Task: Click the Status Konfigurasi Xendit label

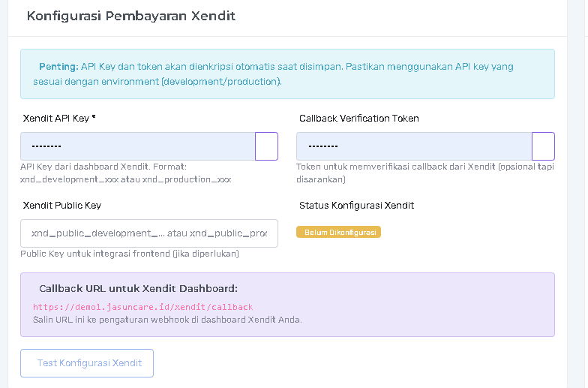Action: coord(356,206)
